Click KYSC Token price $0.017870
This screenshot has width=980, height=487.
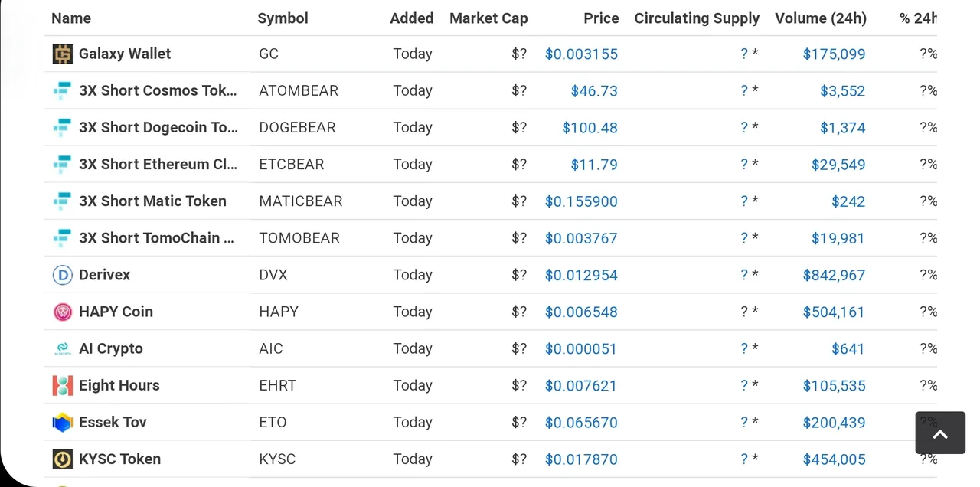tap(581, 459)
